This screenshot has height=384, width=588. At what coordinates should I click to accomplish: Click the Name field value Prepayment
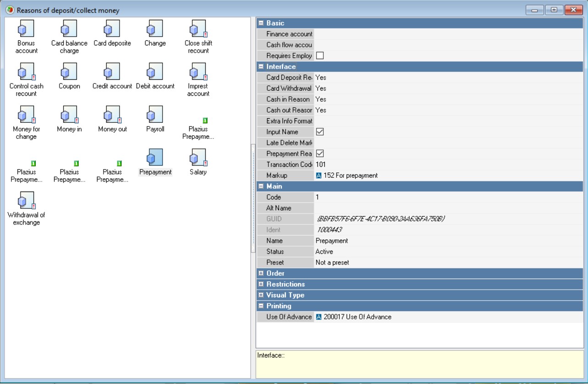coord(332,241)
